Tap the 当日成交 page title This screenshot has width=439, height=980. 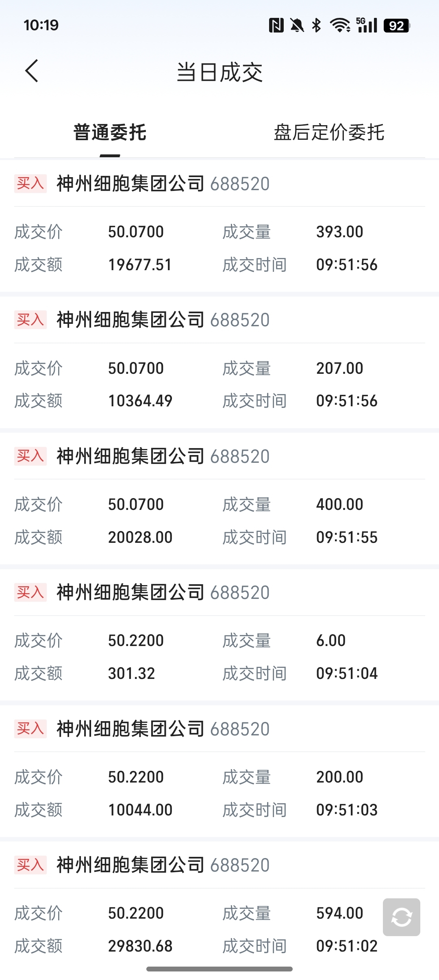[219, 72]
